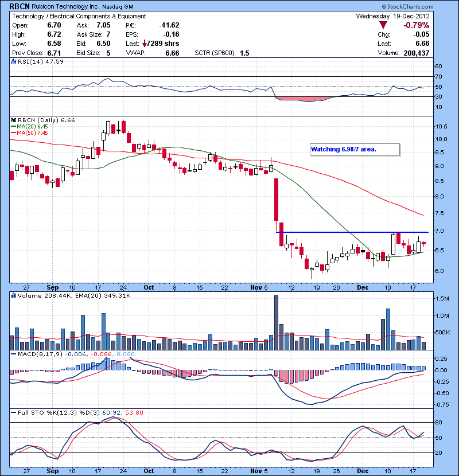Click the 80 level on stochastic scale
The width and height of the screenshot is (459, 476).
[x=438, y=422]
